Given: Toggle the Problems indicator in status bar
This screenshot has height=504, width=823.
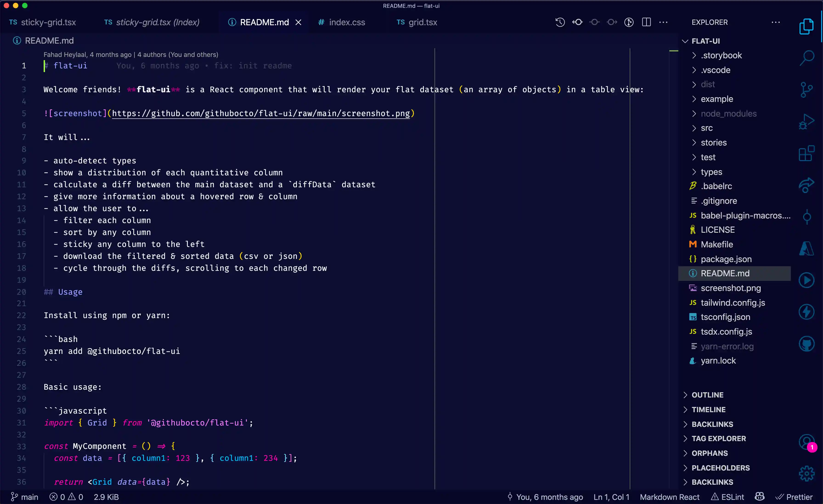Looking at the screenshot, I should click(66, 497).
